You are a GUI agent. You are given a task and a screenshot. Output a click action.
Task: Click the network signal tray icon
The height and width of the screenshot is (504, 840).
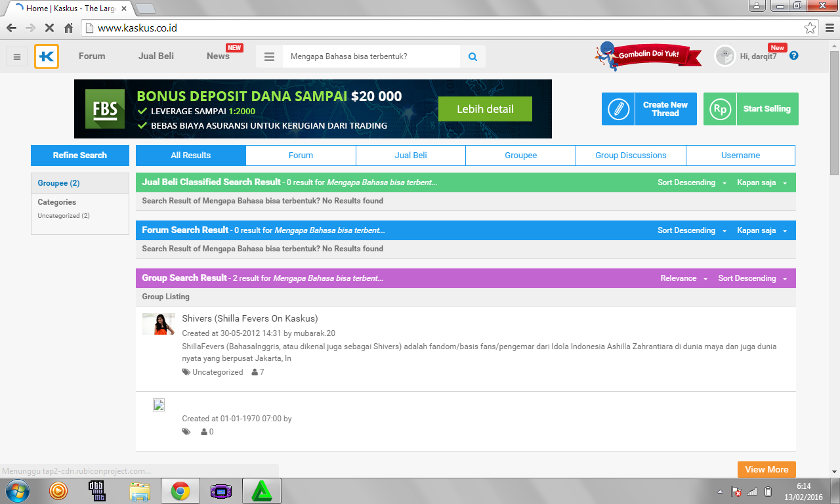tap(752, 492)
